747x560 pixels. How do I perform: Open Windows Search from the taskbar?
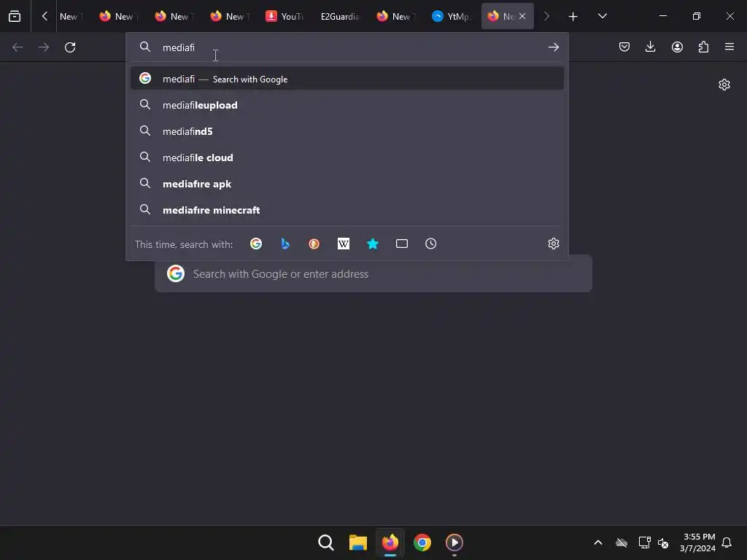pos(326,542)
